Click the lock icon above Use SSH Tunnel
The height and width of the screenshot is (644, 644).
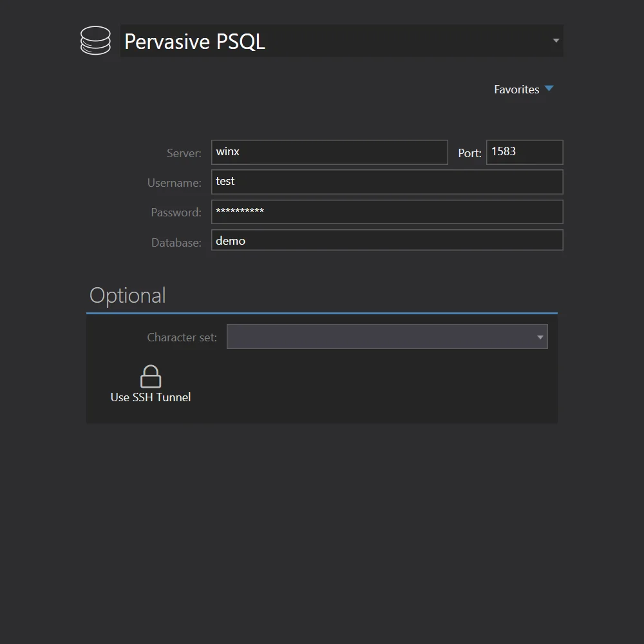150,376
